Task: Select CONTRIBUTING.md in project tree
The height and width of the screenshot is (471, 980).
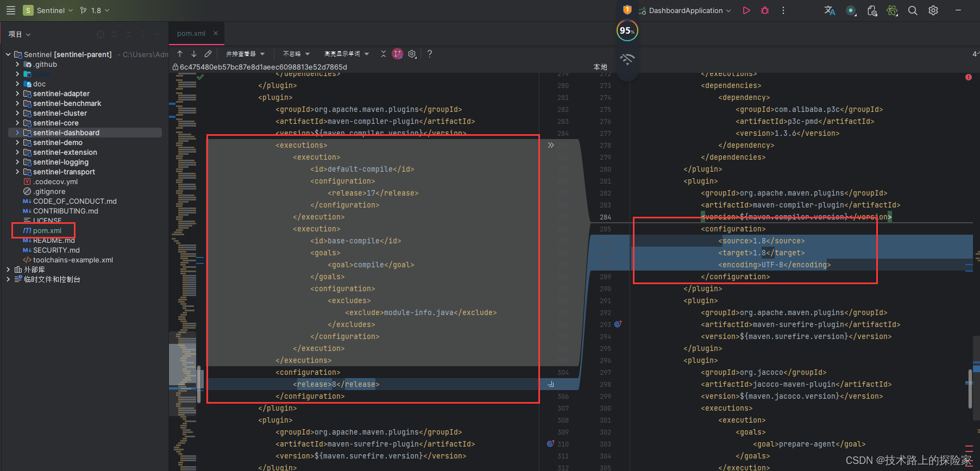Action: tap(65, 211)
